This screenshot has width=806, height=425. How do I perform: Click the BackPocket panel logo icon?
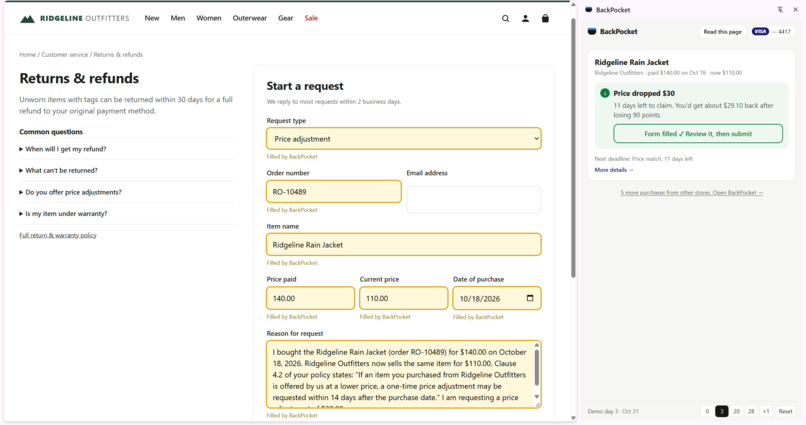pyautogui.click(x=592, y=31)
